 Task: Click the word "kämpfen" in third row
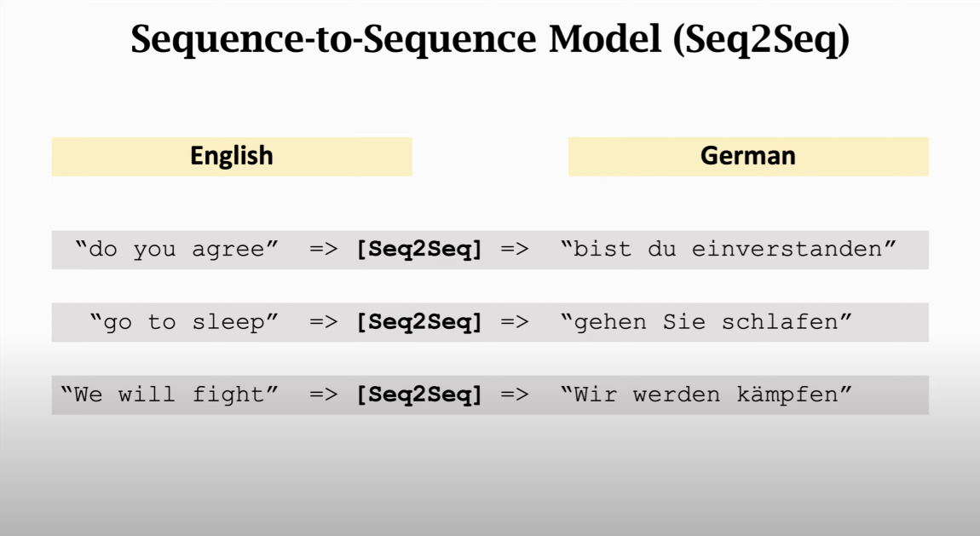pyautogui.click(x=787, y=395)
